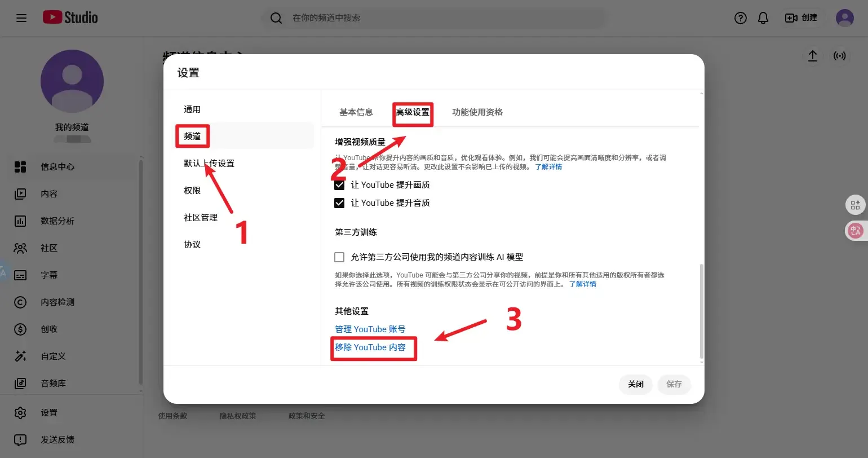868x458 pixels.
Task: Click the 创收 sidebar icon
Action: tap(21, 329)
